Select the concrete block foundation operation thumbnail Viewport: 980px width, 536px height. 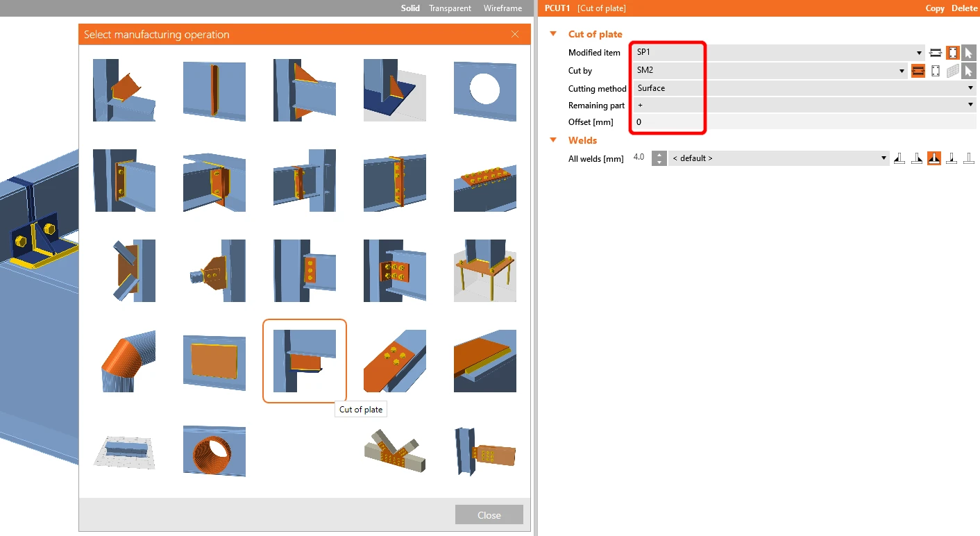(124, 451)
